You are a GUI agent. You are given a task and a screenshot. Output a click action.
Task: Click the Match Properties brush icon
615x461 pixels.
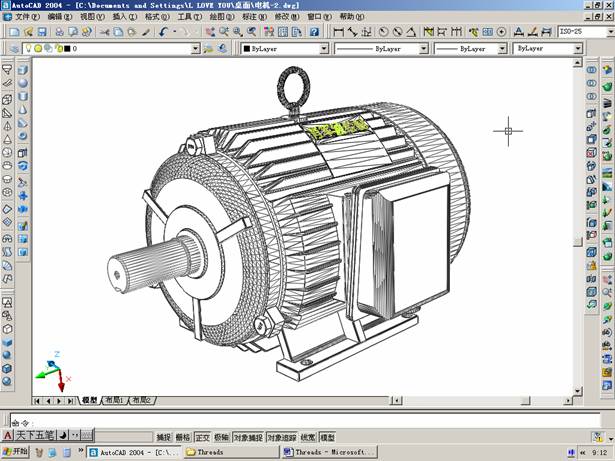click(x=146, y=32)
